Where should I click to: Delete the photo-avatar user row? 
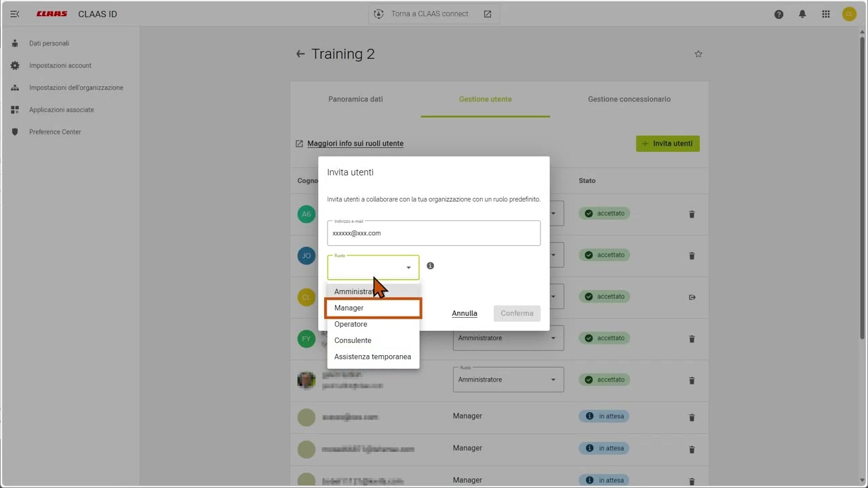pyautogui.click(x=692, y=380)
